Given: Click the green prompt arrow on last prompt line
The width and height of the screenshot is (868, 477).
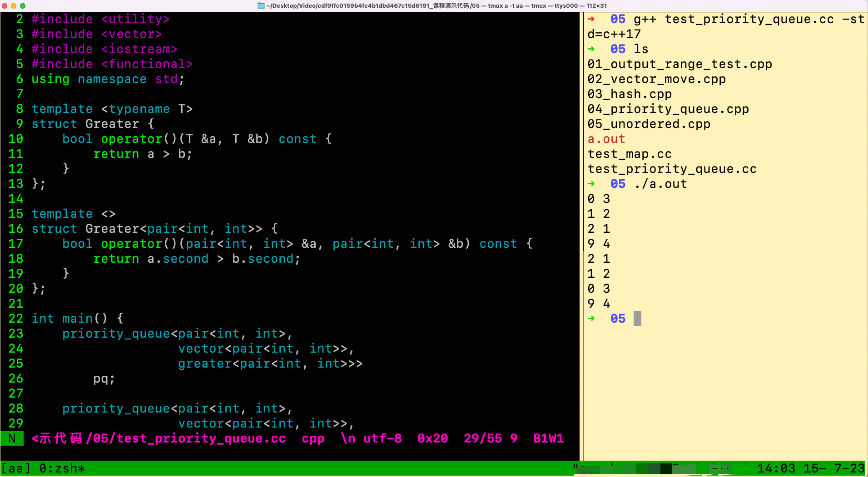Looking at the screenshot, I should pyautogui.click(x=591, y=319).
